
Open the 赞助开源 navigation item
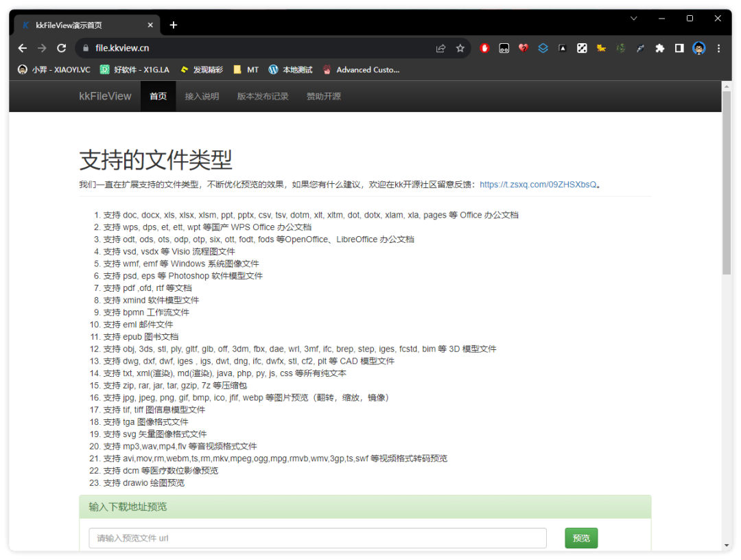click(x=324, y=96)
